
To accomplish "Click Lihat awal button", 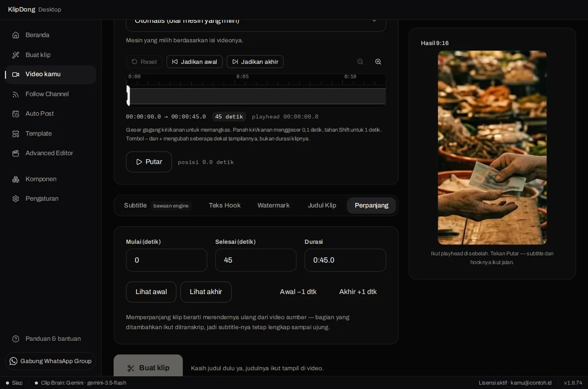I will tap(151, 292).
